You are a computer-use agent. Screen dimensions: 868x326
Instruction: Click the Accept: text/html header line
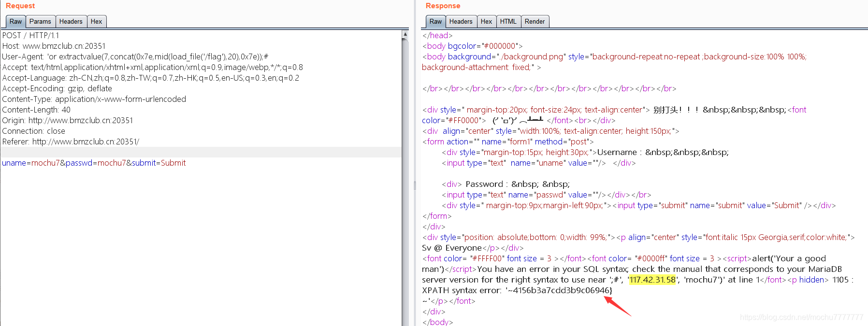pyautogui.click(x=153, y=67)
